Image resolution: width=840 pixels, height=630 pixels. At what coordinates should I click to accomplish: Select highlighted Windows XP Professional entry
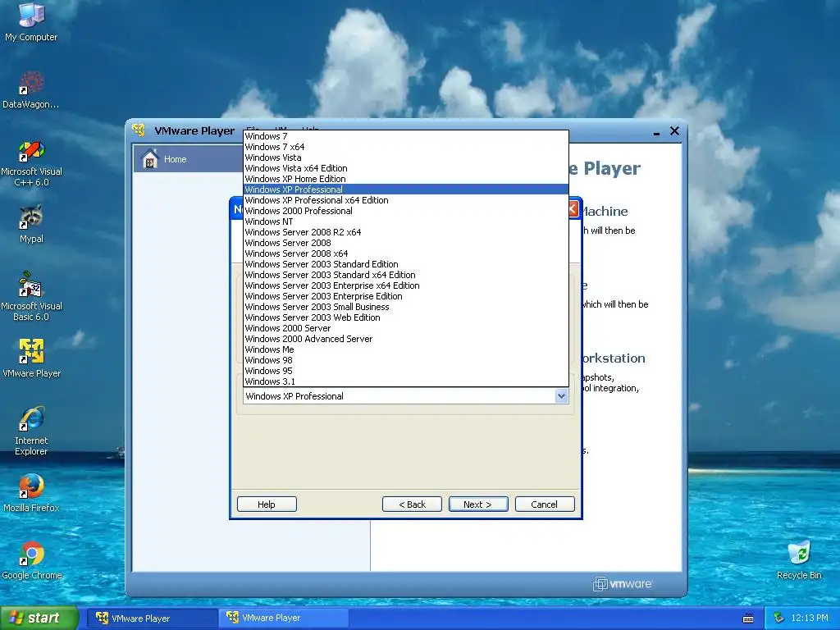click(x=405, y=189)
